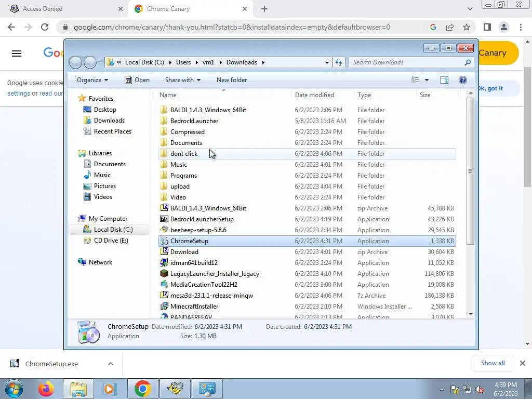Viewport: 532px width, 399px height.
Task: Expand the view options dropdown arrow
Action: [x=427, y=80]
